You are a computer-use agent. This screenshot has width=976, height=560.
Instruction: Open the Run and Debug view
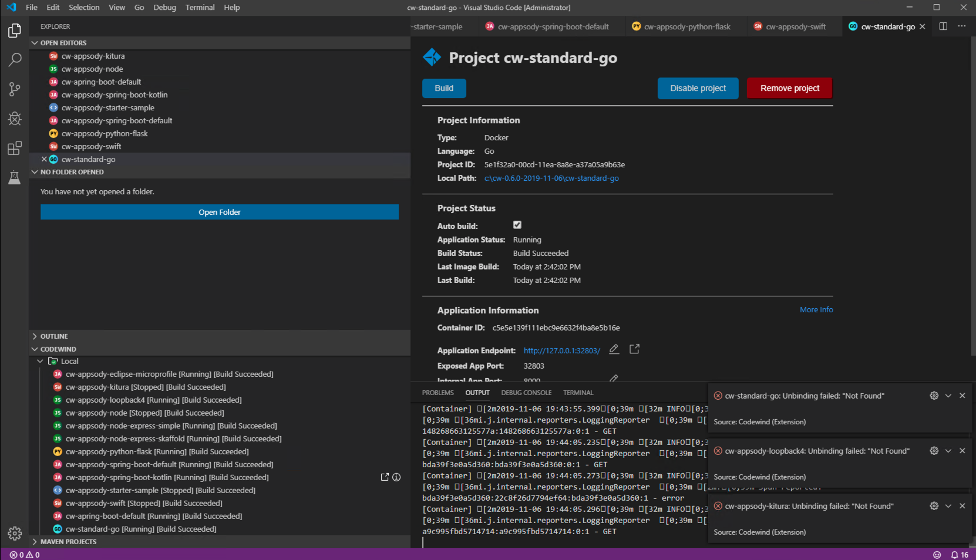14,119
